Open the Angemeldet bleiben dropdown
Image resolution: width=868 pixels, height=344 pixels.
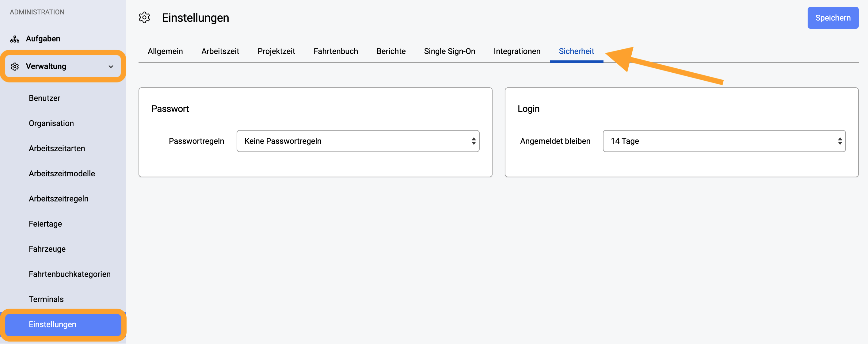click(724, 141)
